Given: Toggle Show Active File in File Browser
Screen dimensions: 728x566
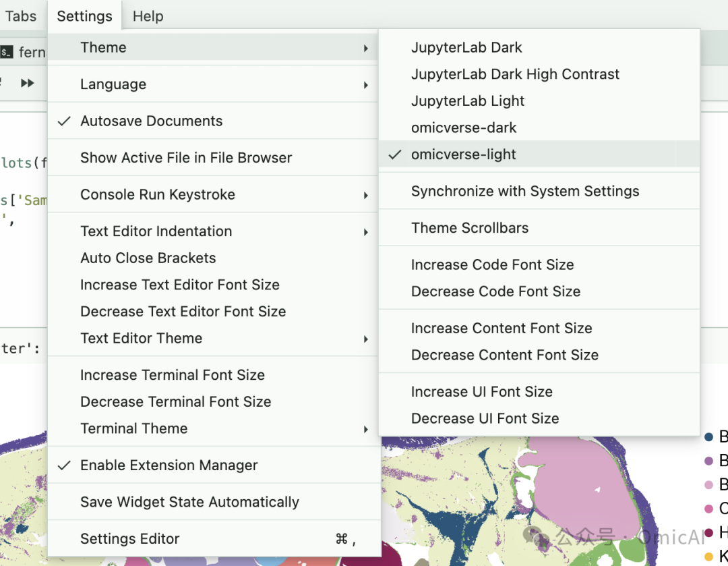Looking at the screenshot, I should point(212,158).
